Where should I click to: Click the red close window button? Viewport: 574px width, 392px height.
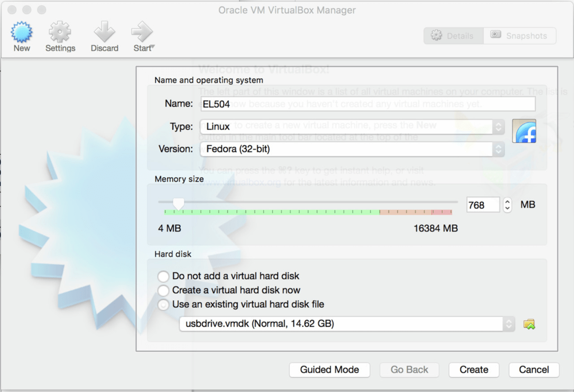click(x=12, y=10)
